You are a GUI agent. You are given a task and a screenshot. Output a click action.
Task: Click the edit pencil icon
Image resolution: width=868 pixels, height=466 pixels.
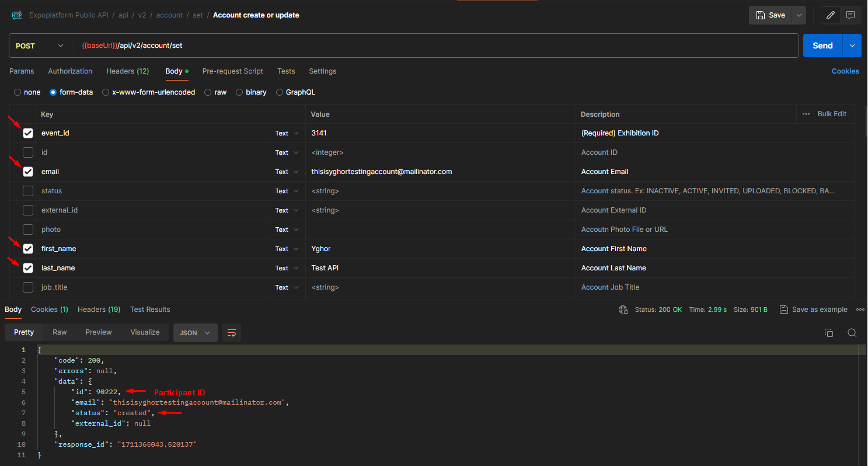coord(830,15)
